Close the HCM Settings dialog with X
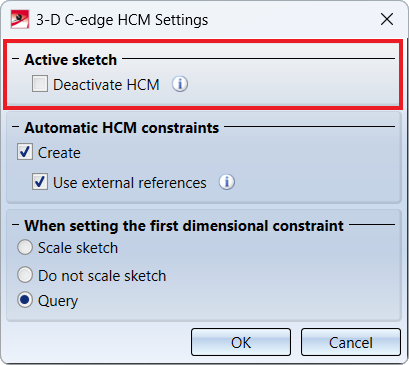This screenshot has width=409, height=365. coord(387,19)
